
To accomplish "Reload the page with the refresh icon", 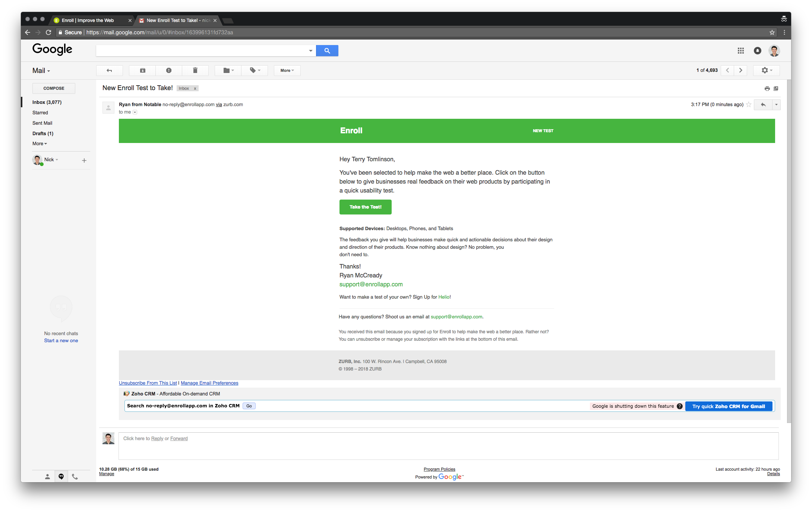I will [x=48, y=32].
